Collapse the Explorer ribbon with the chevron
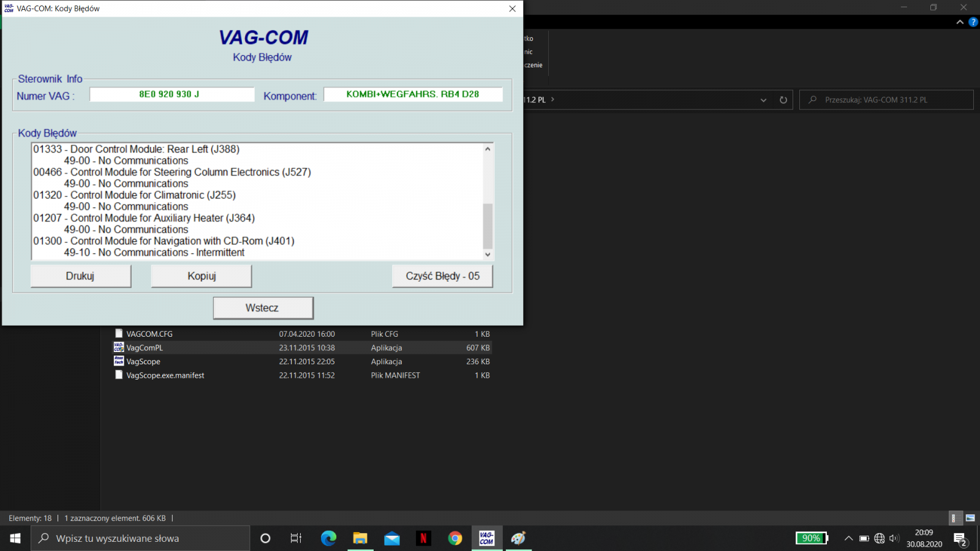Image resolution: width=980 pixels, height=551 pixels. click(x=960, y=22)
